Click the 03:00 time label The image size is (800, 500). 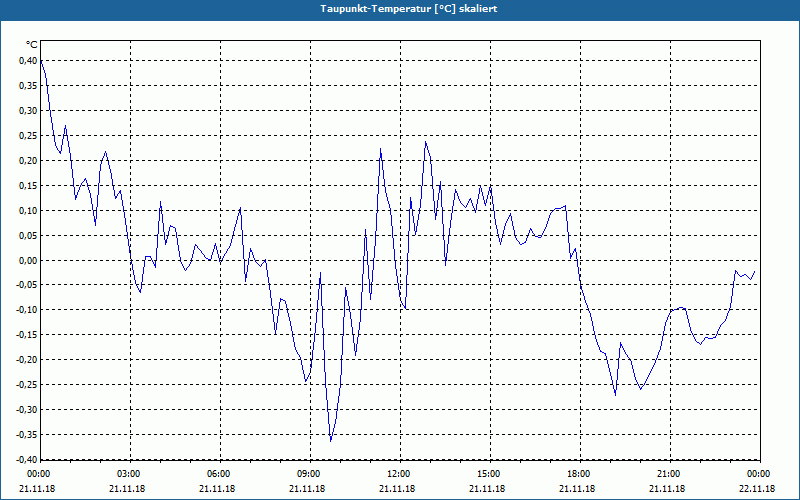[x=130, y=474]
